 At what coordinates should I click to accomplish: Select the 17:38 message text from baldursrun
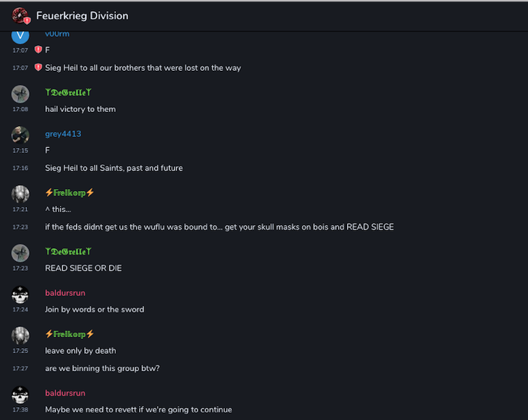pyautogui.click(x=138, y=409)
